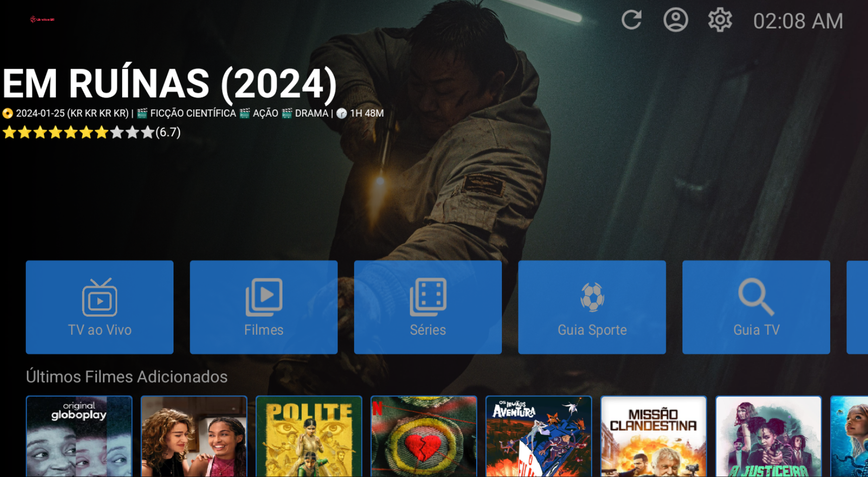Image resolution: width=868 pixels, height=477 pixels.
Task: Open the Filmes section tile
Action: click(x=263, y=307)
